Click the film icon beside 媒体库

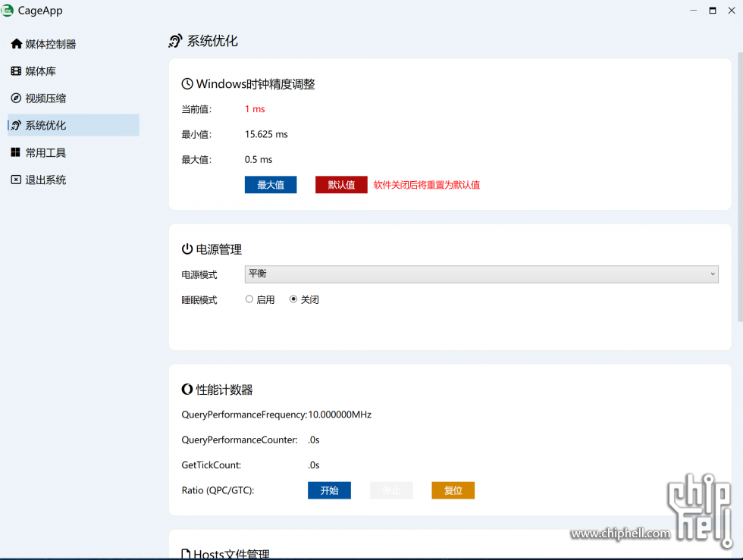click(x=16, y=71)
